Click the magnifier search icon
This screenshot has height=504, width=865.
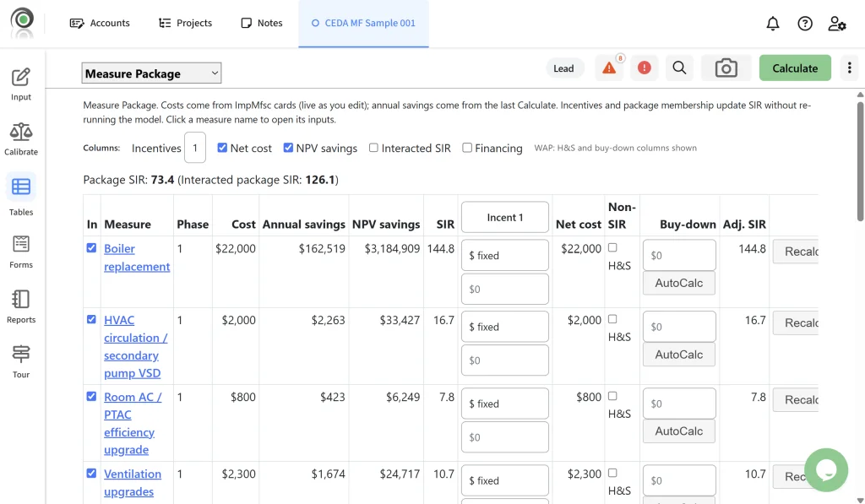pos(679,68)
